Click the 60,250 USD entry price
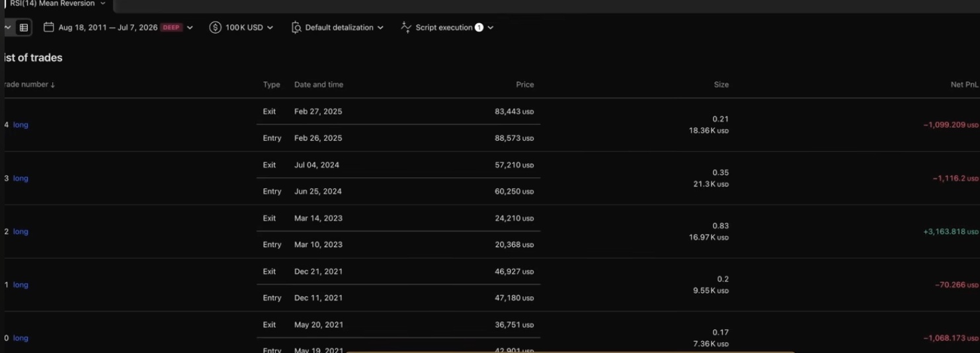The image size is (980, 353). 514,192
